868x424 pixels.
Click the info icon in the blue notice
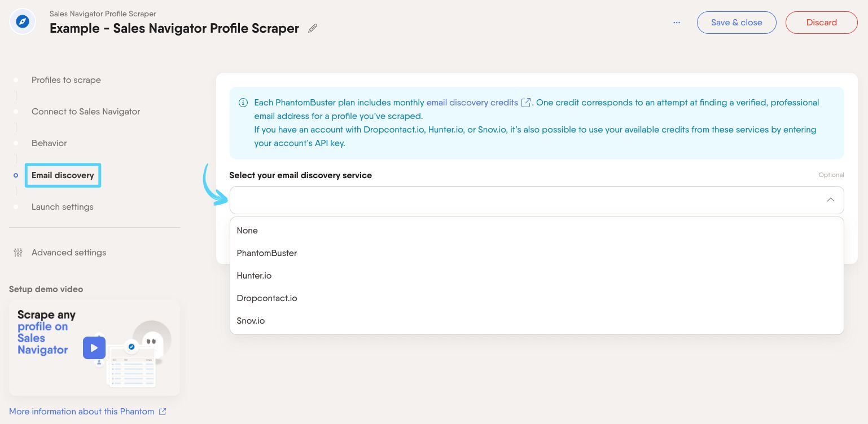[243, 103]
